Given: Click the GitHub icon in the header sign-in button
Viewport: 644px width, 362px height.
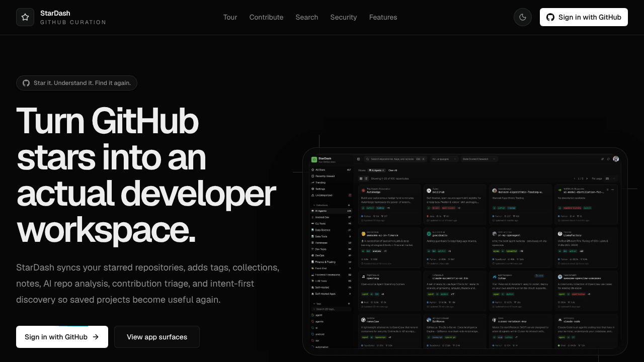Looking at the screenshot, I should click(550, 17).
